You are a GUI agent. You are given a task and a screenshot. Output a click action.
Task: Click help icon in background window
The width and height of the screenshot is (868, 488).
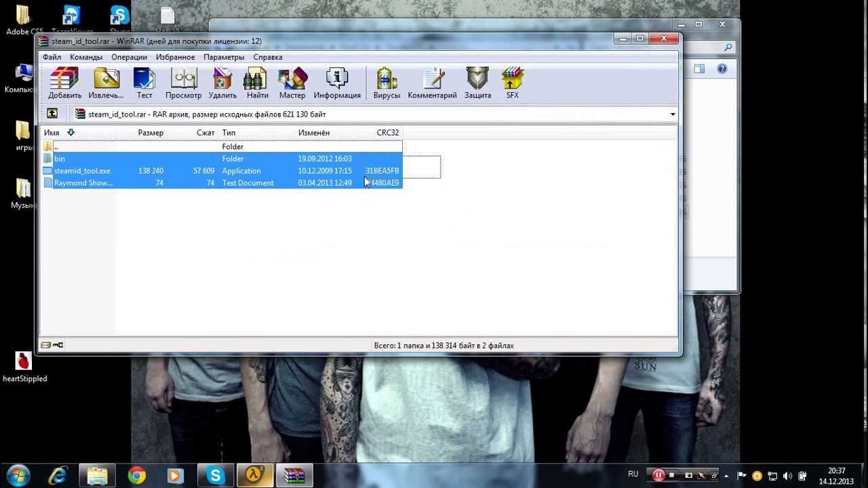(722, 68)
